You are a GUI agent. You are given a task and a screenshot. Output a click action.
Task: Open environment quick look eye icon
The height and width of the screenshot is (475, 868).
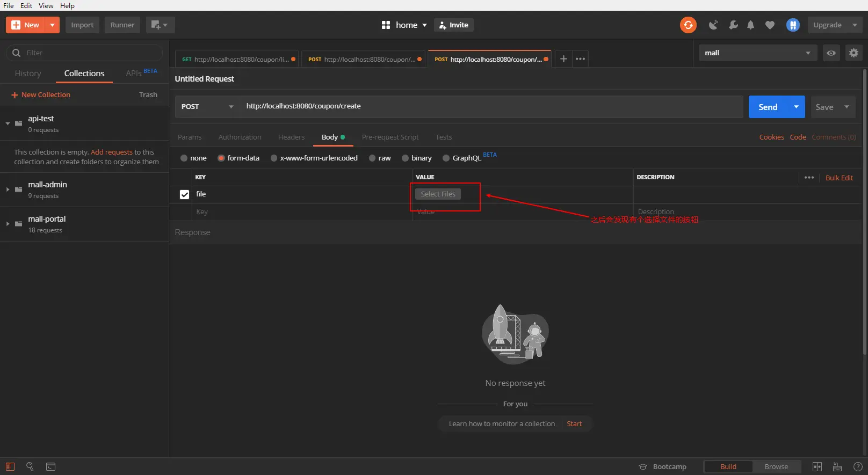coord(831,53)
